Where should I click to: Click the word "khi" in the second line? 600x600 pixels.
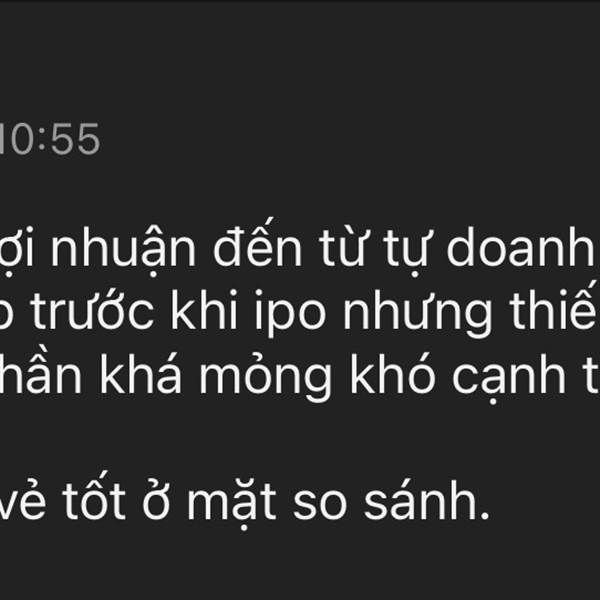click(x=204, y=308)
